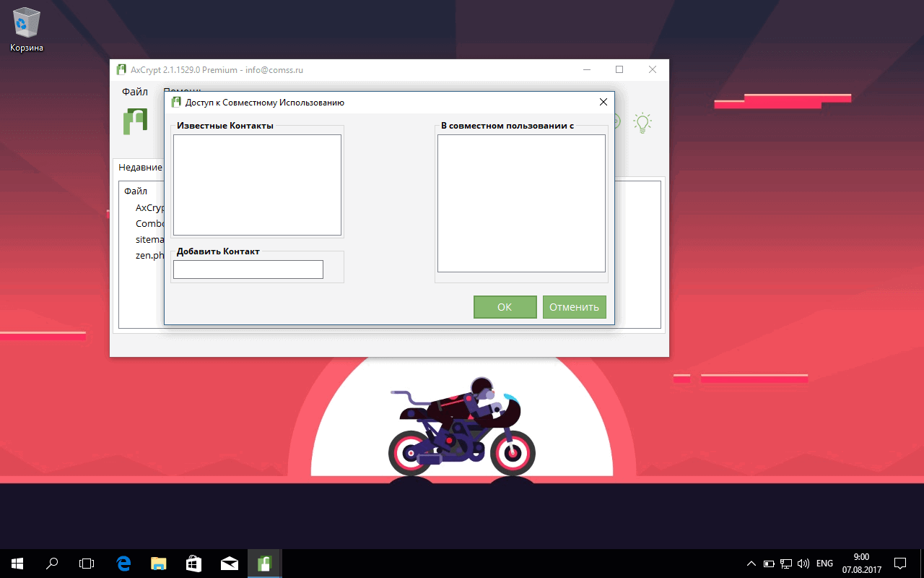Click the lightbulb icon in AxCrypt toolbar
924x578 pixels.
point(642,122)
